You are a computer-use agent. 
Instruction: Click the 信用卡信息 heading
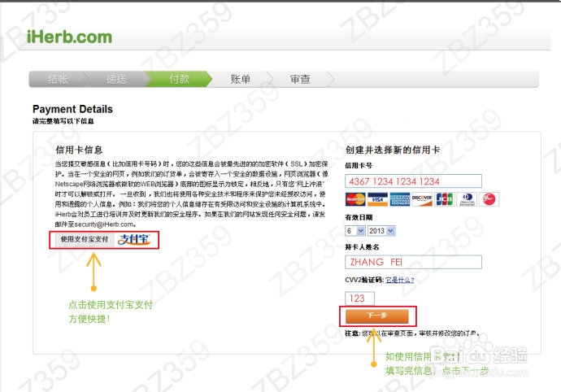pos(79,150)
